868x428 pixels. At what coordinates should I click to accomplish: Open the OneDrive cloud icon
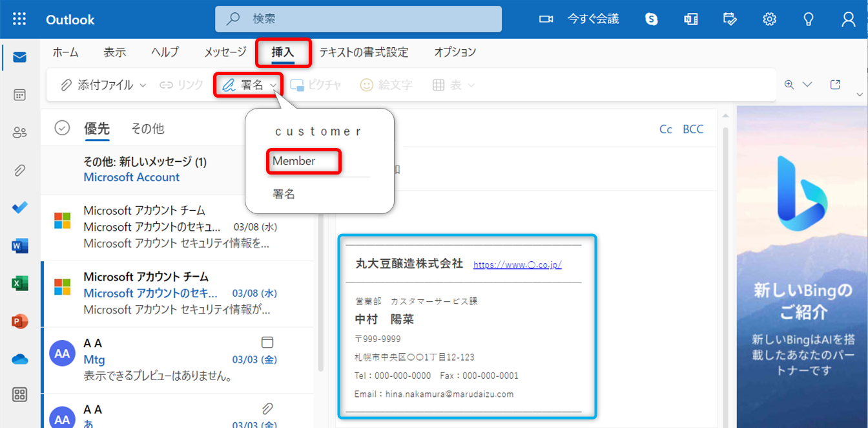point(19,359)
